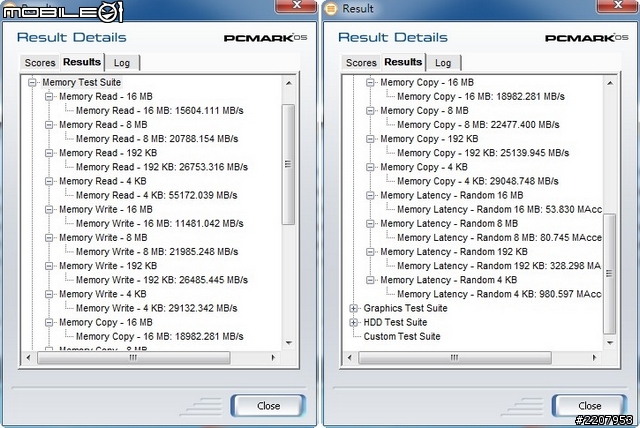This screenshot has width=640, height=428.
Task: Select result Memory Write - 4 KB: 29132.342 MB/s
Action: 157,308
